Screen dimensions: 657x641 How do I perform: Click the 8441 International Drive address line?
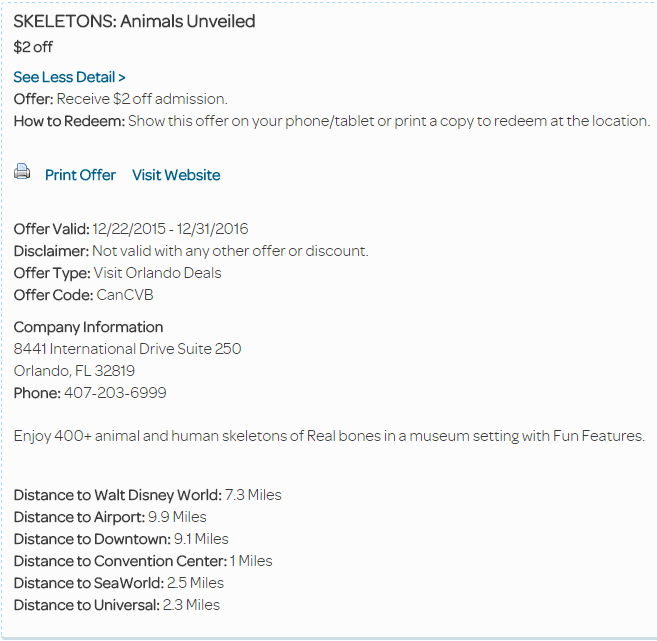[x=127, y=349]
